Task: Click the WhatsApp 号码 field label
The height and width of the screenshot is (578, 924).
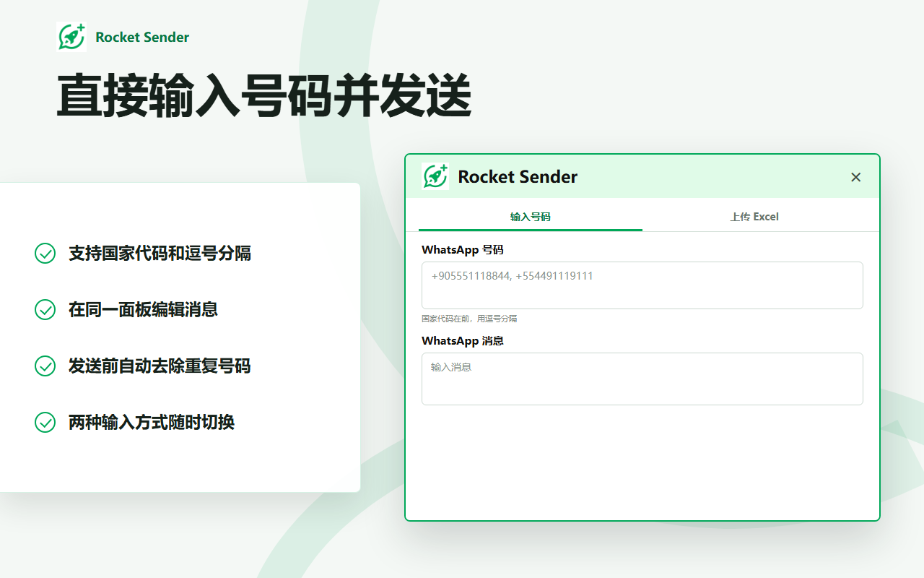Action: click(463, 250)
